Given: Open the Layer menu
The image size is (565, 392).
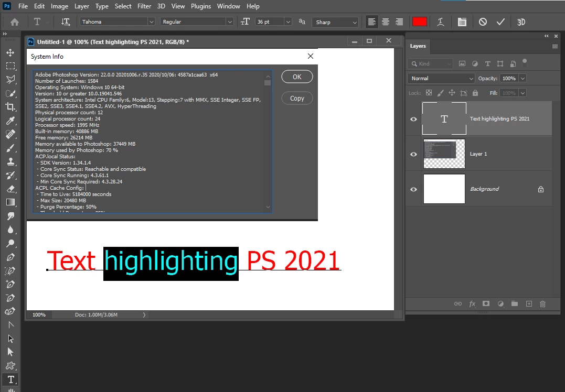Looking at the screenshot, I should tap(82, 6).
